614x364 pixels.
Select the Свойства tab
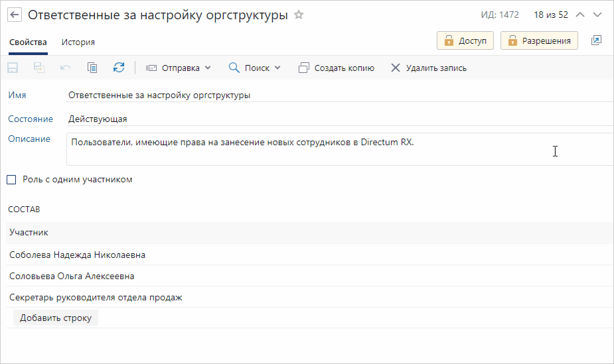(28, 42)
